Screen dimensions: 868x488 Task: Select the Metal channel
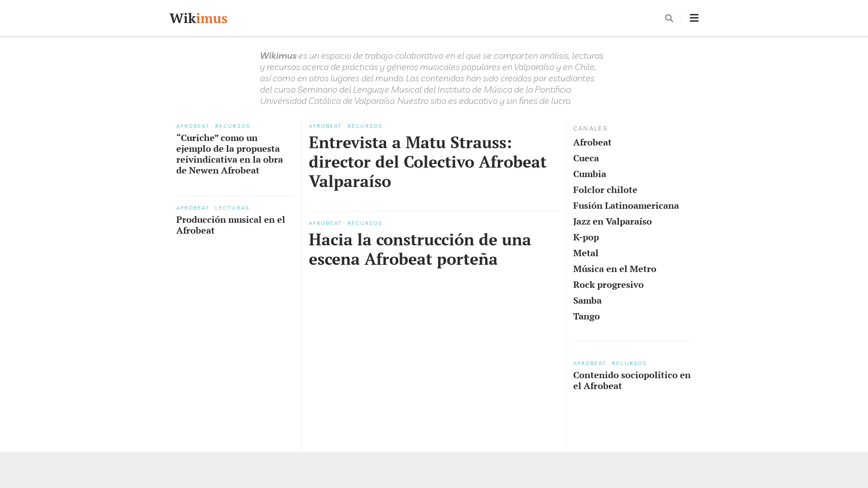[x=585, y=253]
